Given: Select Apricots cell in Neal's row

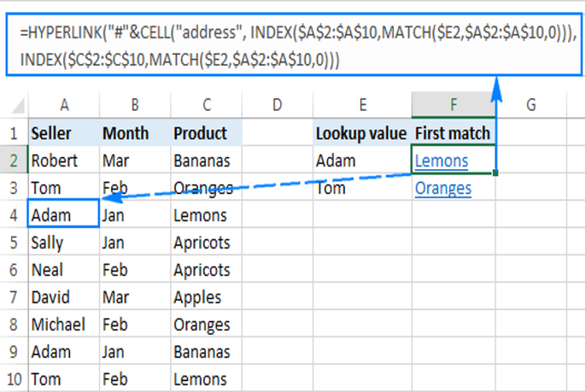Looking at the screenshot, I should click(x=206, y=270).
